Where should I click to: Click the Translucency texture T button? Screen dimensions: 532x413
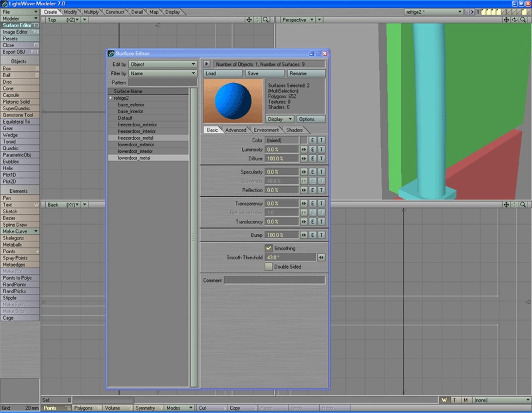point(321,221)
